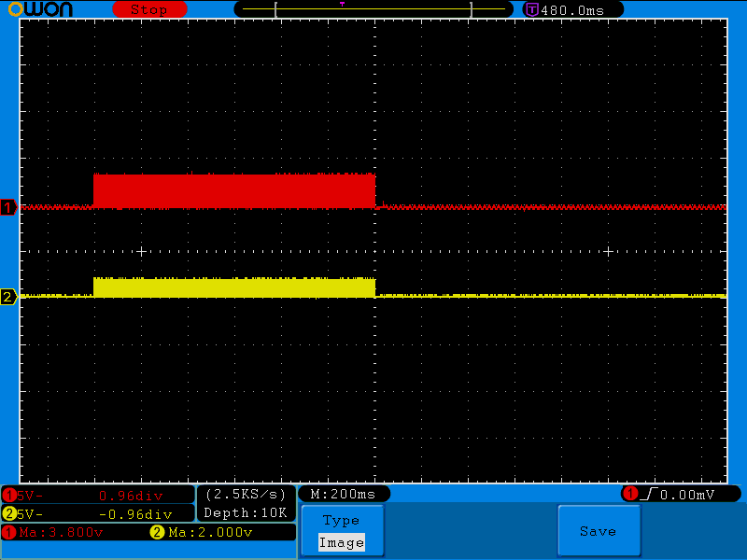Click the memory position overview bar
This screenshot has height=560, width=747.
coord(373,9)
